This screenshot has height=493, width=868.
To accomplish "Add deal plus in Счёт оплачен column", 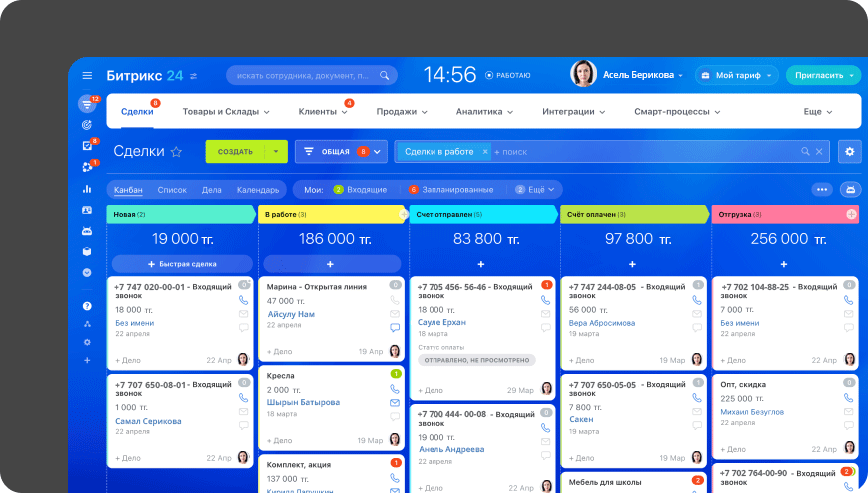I will click(632, 265).
